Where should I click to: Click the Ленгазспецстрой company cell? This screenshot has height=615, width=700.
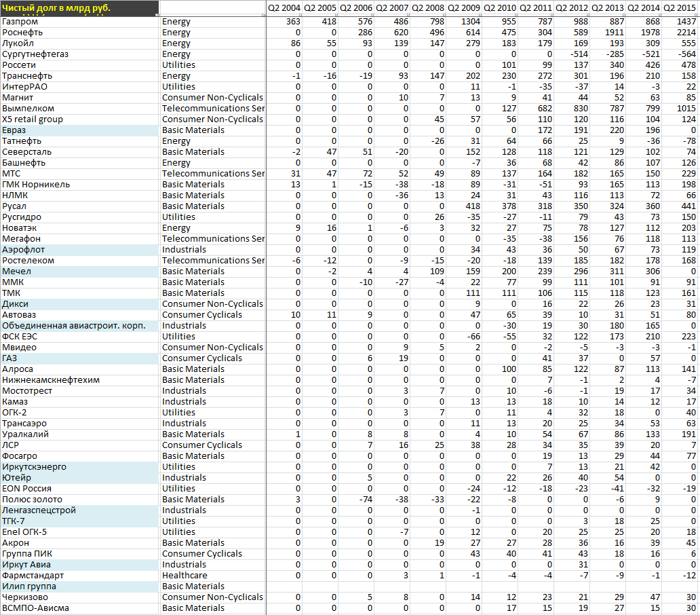coord(79,511)
